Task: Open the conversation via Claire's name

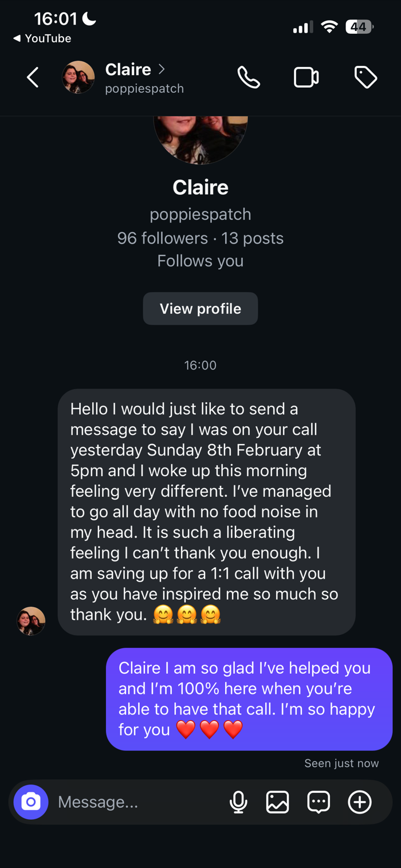Action: coord(128,69)
